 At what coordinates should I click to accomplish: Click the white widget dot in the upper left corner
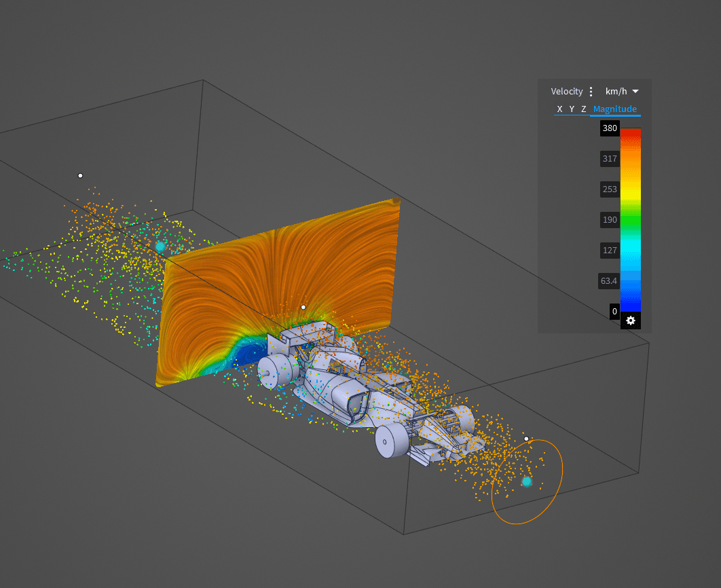80,175
